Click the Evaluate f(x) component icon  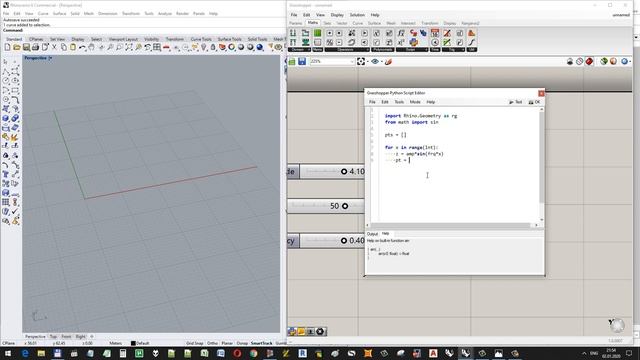tap(401, 33)
